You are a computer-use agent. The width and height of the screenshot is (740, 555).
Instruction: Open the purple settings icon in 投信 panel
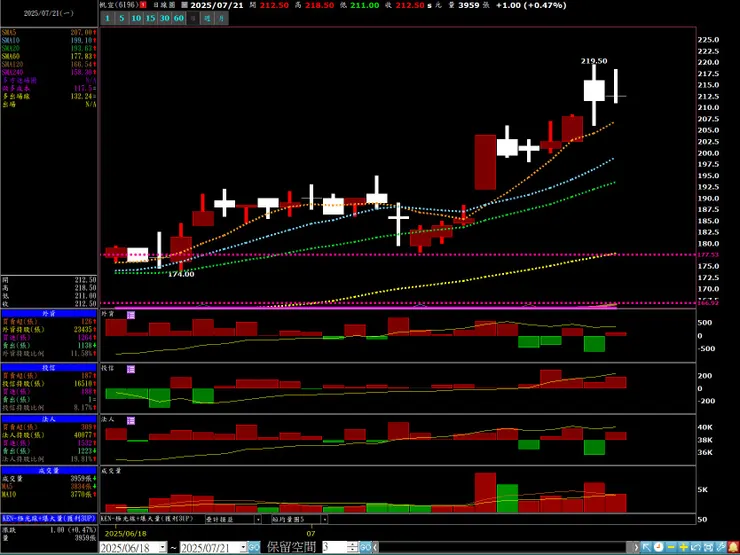coord(131,369)
